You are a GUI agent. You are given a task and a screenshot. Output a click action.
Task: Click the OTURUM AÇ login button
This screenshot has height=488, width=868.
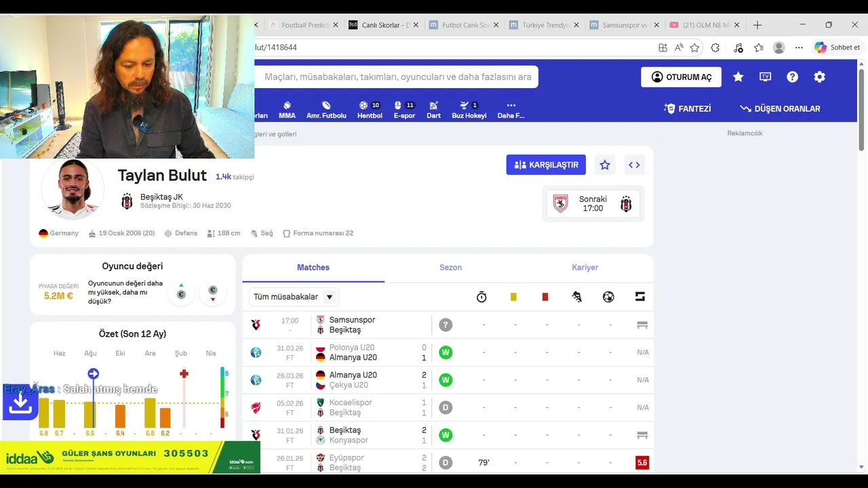(x=681, y=77)
